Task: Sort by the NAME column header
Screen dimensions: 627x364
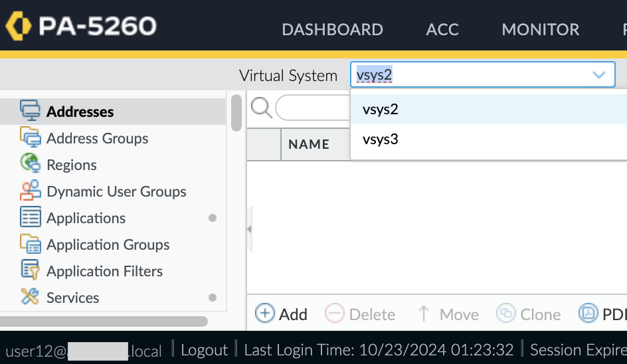Action: point(309,144)
